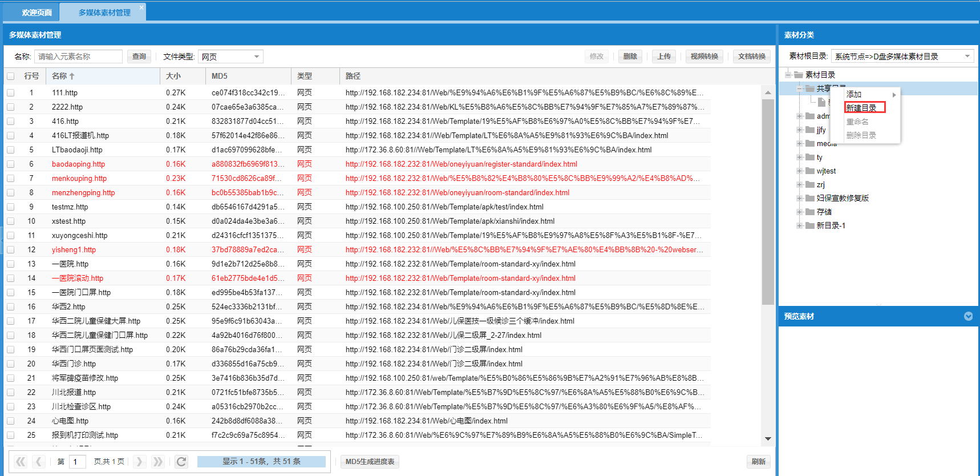Click the folder icon of 素材目录
This screenshot has width=980, height=476.
tap(799, 75)
